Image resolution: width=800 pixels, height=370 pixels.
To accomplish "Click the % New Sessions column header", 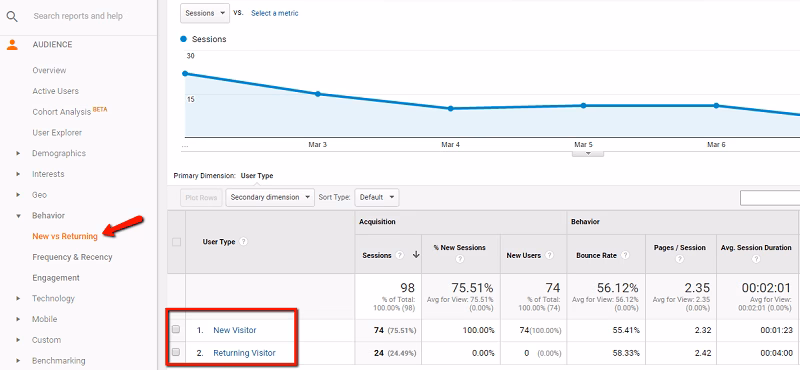I will (x=460, y=248).
